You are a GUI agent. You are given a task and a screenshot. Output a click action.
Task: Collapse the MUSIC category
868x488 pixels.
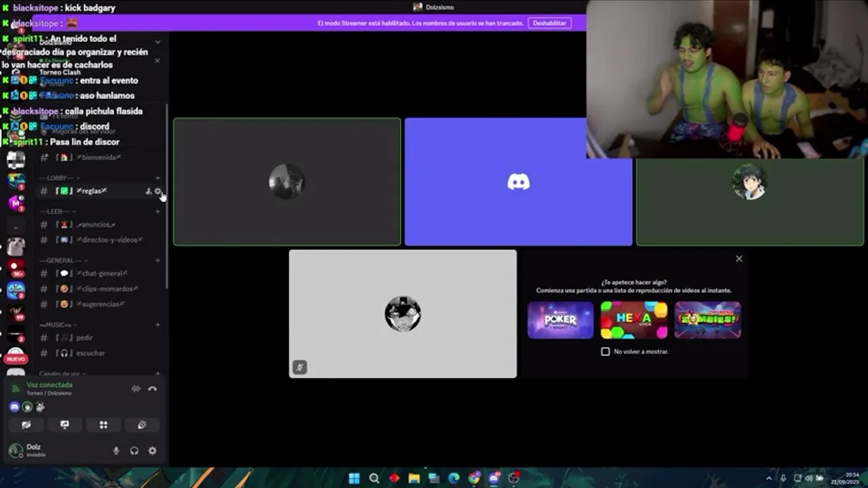[57, 325]
